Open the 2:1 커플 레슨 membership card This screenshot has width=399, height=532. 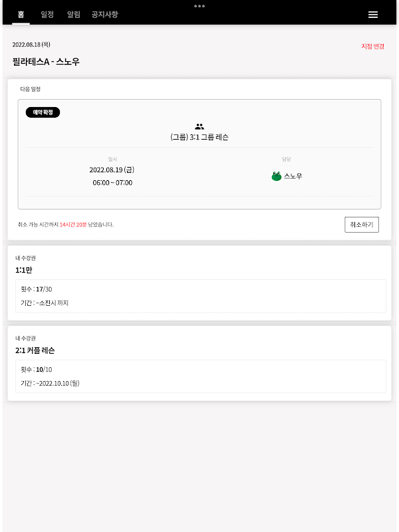pyautogui.click(x=199, y=363)
